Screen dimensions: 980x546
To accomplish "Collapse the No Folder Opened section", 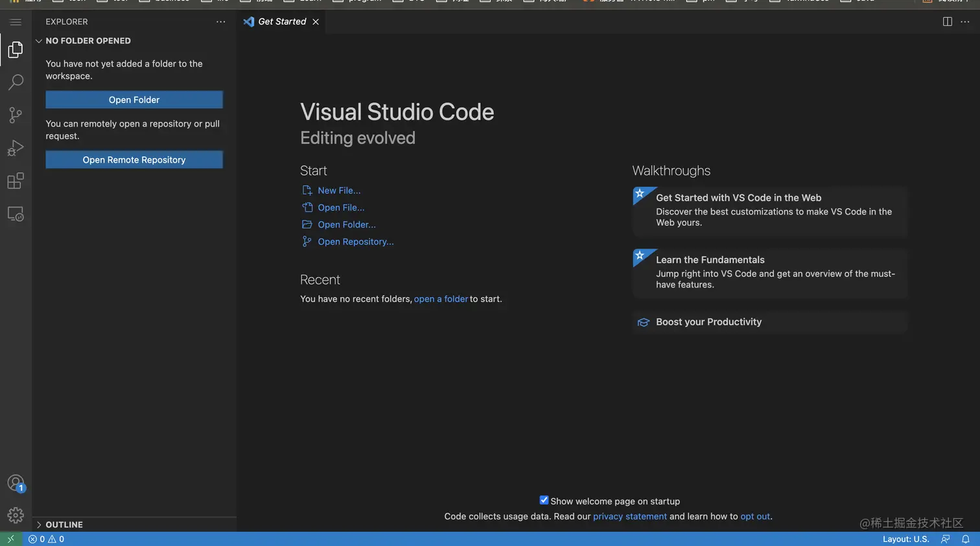I will tap(87, 41).
